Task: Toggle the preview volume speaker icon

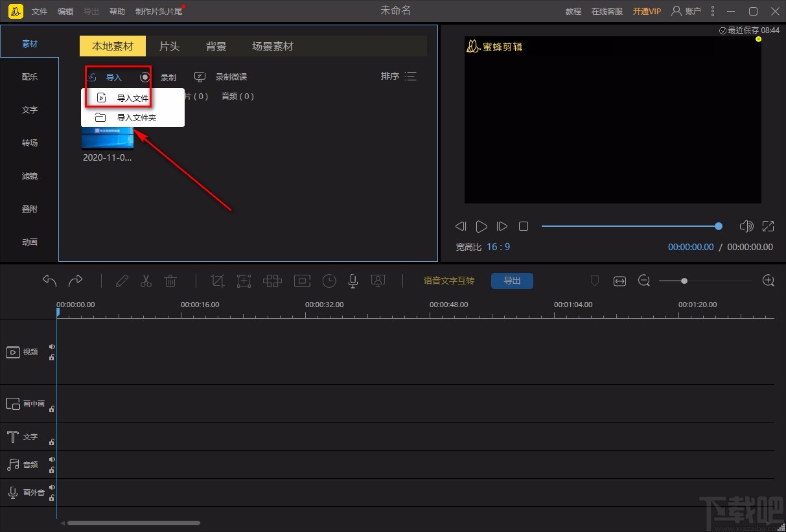Action: [x=746, y=226]
